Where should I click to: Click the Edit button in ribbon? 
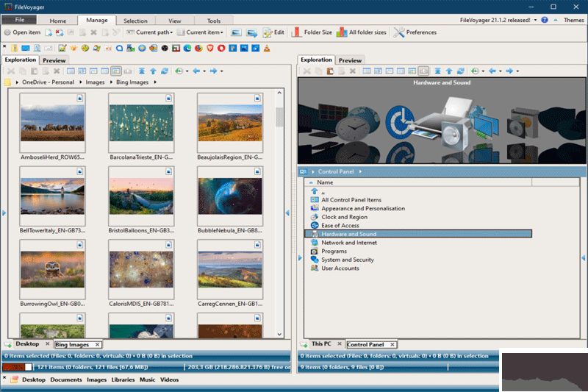coord(273,32)
